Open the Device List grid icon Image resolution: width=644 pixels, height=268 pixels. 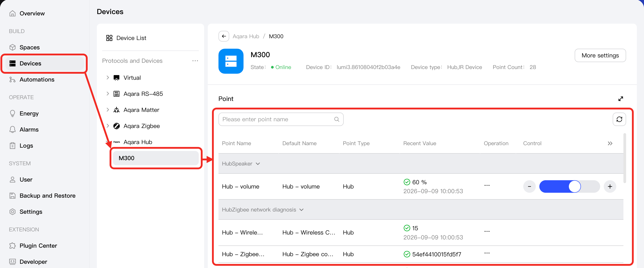pos(109,38)
